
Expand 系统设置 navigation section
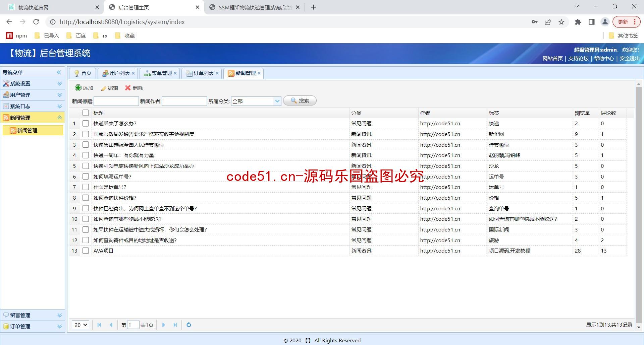[x=33, y=83]
